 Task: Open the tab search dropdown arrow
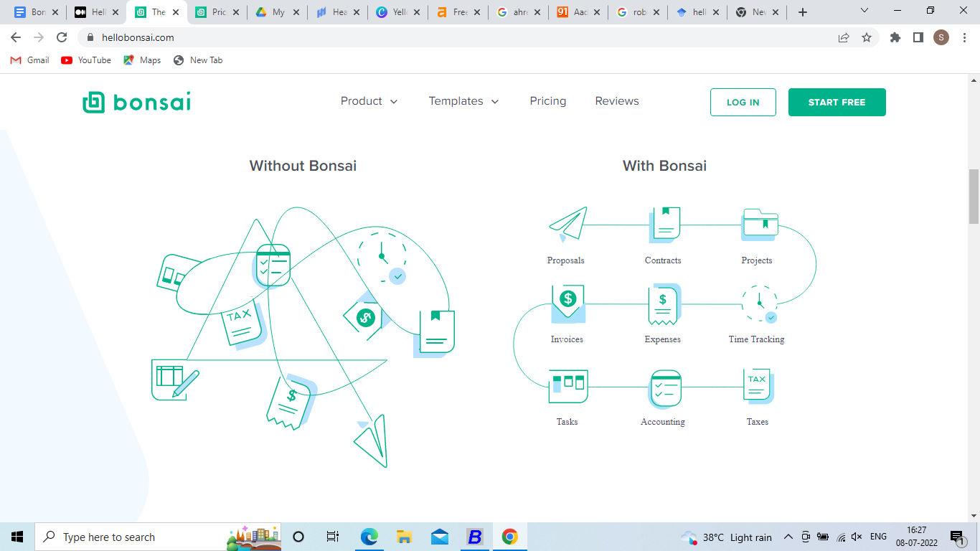[864, 11]
